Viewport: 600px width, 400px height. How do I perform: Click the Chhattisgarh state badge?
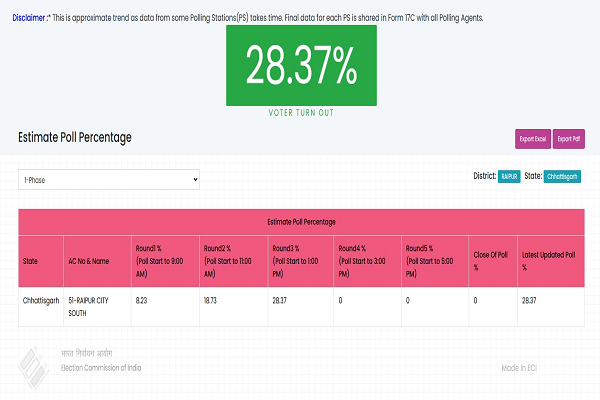point(564,177)
